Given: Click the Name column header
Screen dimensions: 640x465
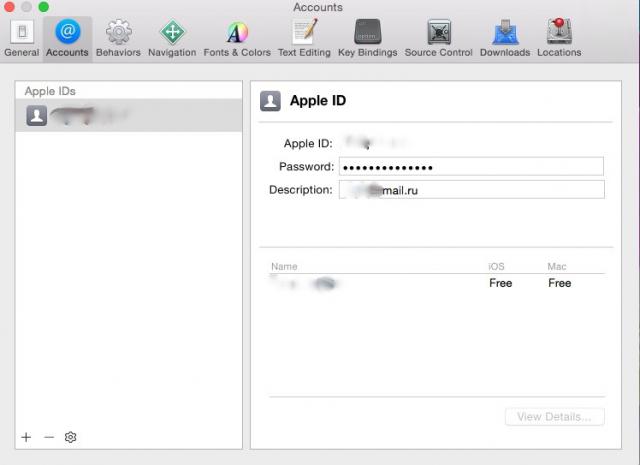Looking at the screenshot, I should click(x=284, y=267).
